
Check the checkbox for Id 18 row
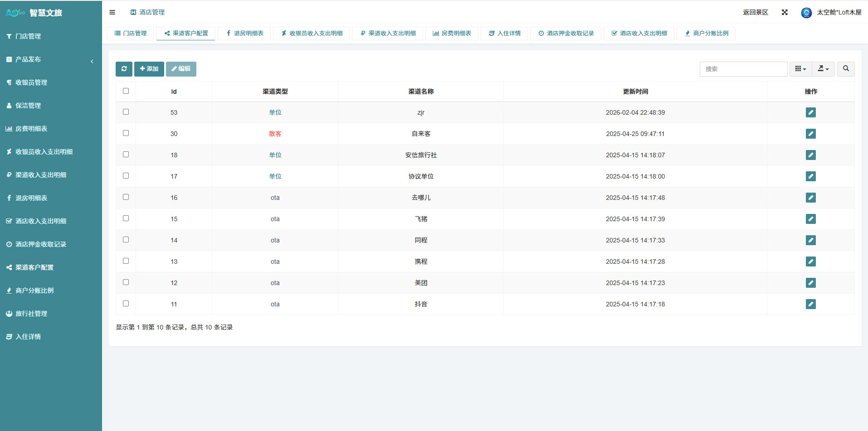(126, 155)
